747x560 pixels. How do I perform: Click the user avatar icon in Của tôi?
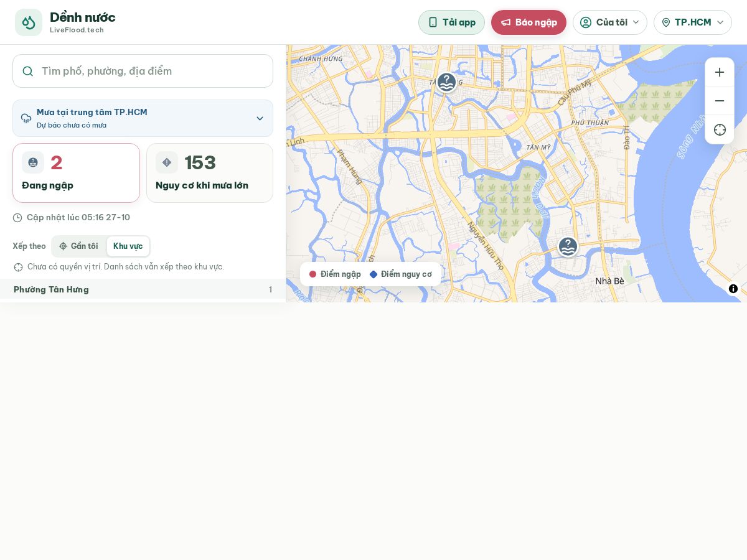tap(586, 22)
